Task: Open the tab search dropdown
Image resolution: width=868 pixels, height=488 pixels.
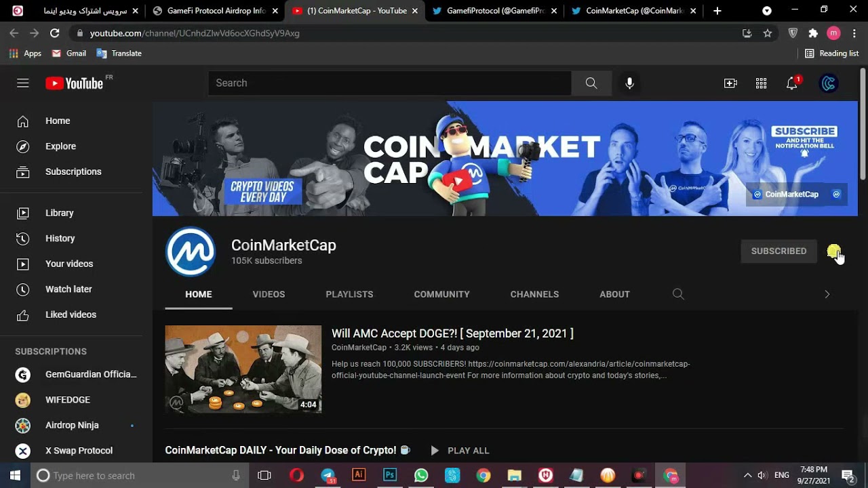Action: click(767, 11)
